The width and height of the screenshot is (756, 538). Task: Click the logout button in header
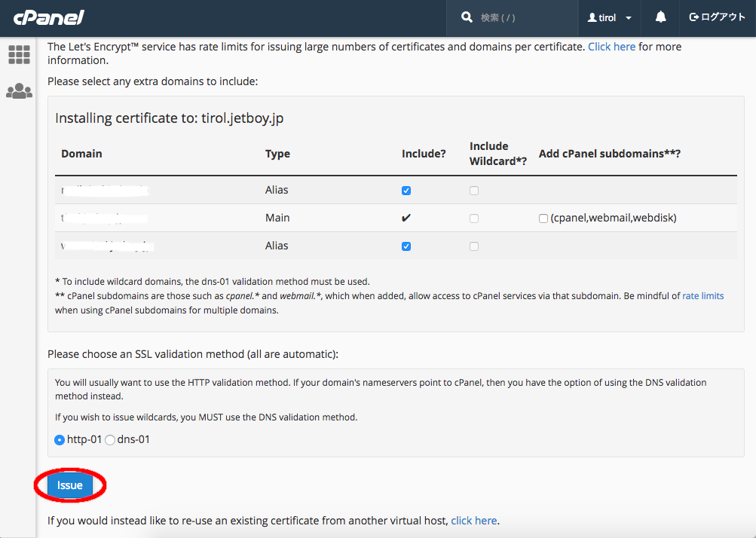click(717, 17)
